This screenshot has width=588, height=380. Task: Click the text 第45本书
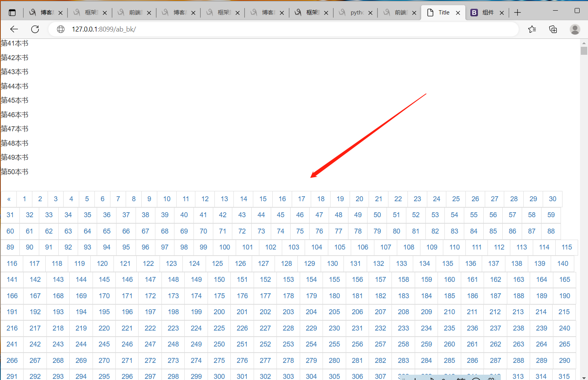tap(14, 100)
